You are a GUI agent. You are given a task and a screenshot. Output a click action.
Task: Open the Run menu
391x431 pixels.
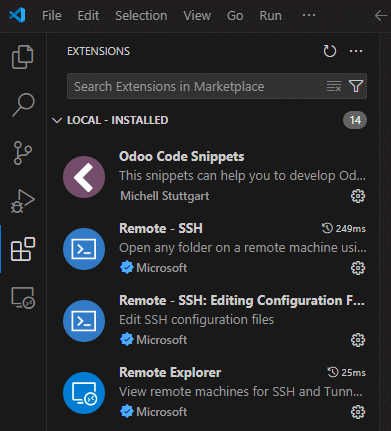pos(270,15)
